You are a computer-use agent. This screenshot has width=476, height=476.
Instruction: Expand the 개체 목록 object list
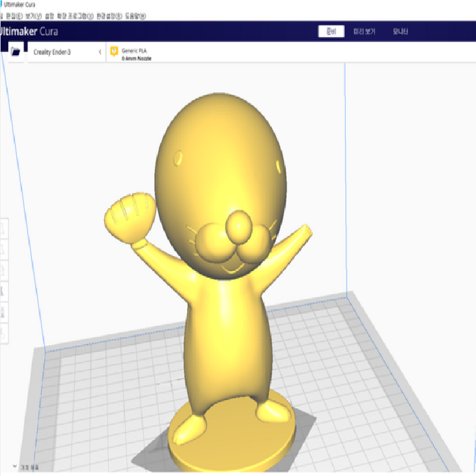coord(26,467)
